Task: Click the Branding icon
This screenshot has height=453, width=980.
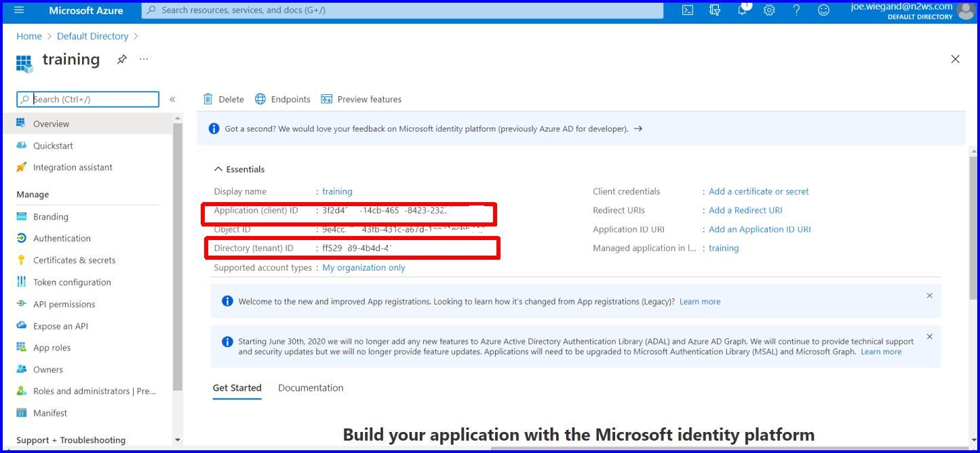Action: tap(21, 216)
